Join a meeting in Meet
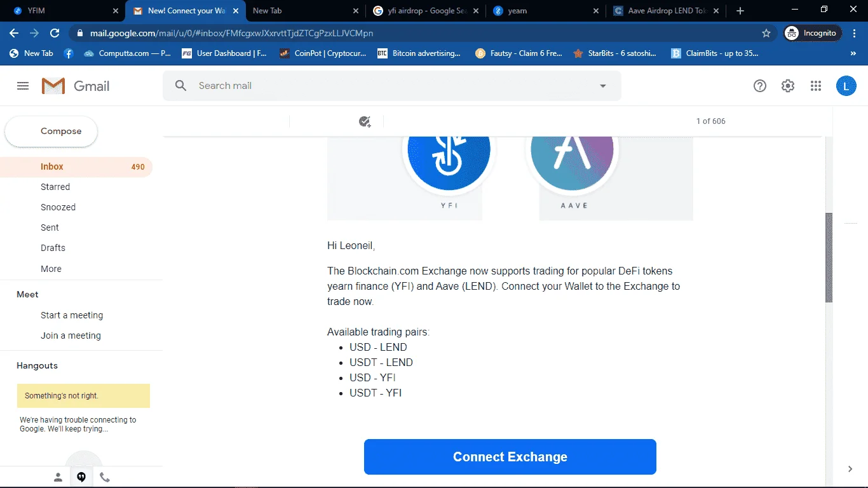Viewport: 868px width, 488px height. click(71, 335)
